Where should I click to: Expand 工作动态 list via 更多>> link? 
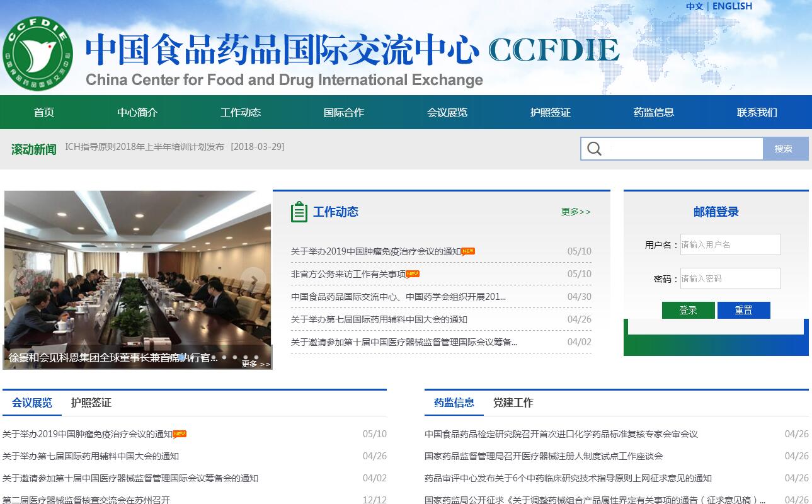pos(576,212)
